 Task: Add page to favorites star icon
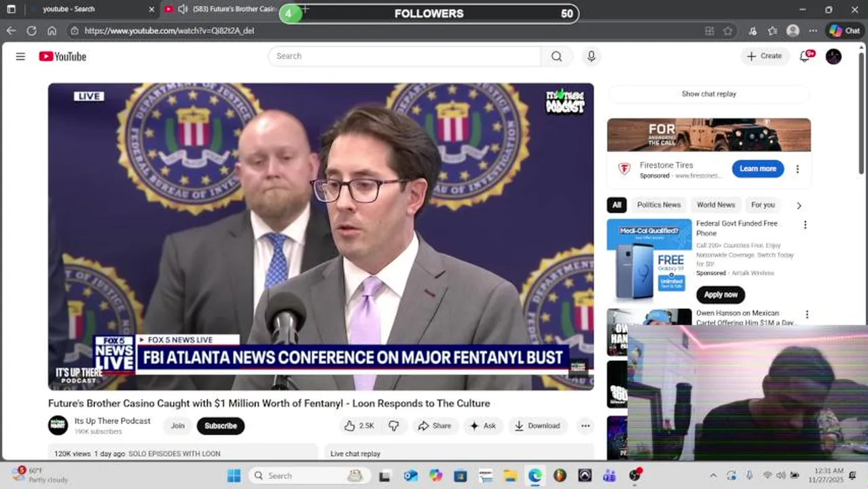728,31
